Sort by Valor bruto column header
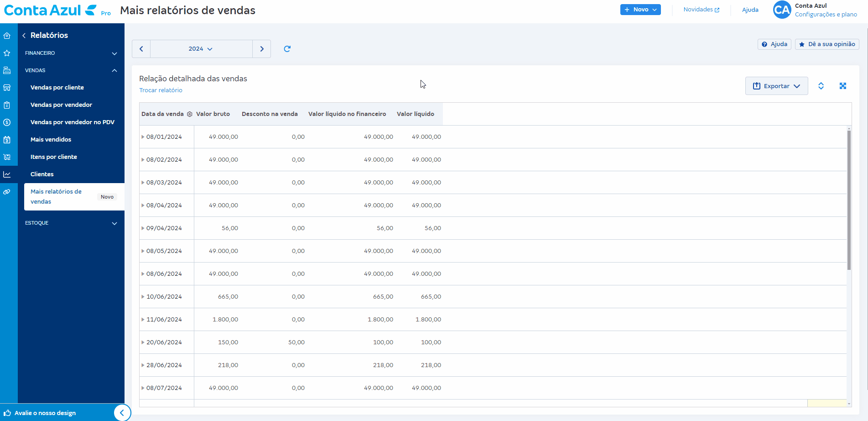Viewport: 868px width, 421px height. [213, 114]
